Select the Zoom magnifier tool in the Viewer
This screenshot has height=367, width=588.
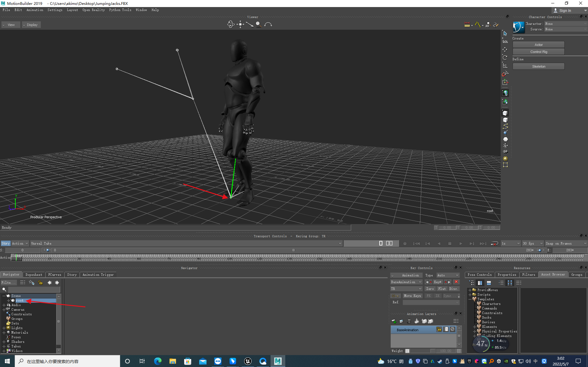pyautogui.click(x=259, y=24)
